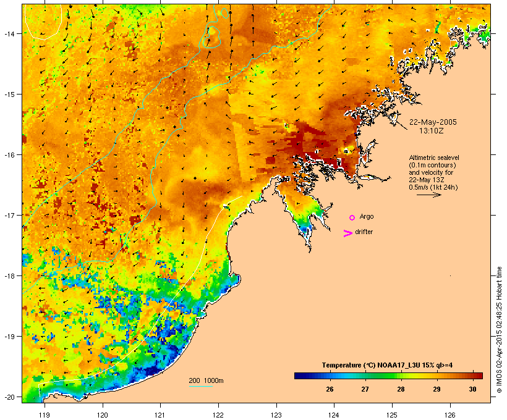This screenshot has width=507, height=420.
Task: Click the longitude label 122
Action: click(x=218, y=415)
